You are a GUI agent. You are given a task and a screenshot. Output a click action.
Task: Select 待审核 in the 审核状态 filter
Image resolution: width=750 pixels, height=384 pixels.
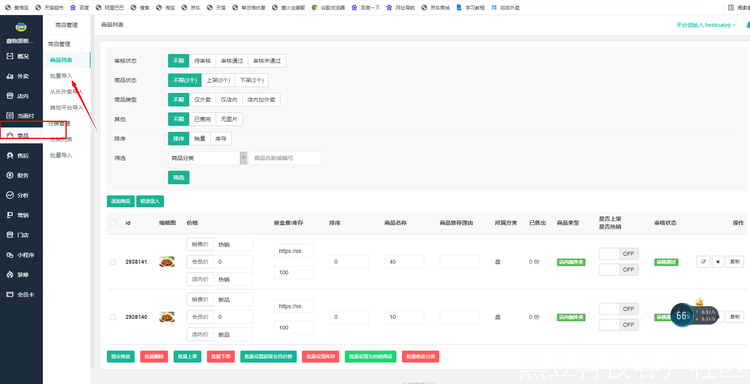pos(202,61)
